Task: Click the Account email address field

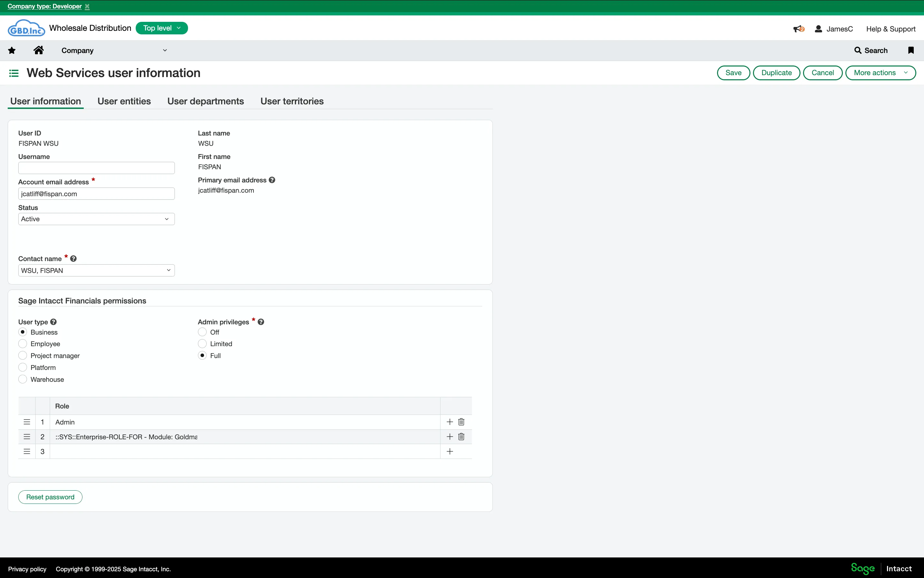Action: coord(97,194)
